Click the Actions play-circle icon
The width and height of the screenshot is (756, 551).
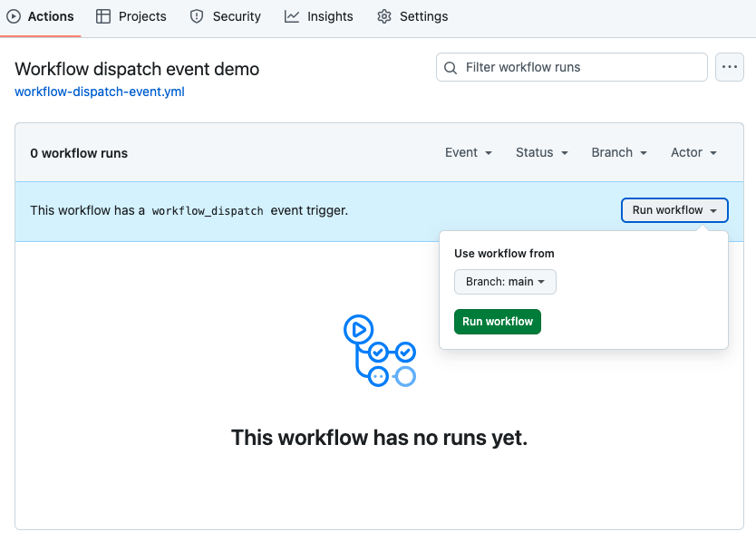pos(14,16)
